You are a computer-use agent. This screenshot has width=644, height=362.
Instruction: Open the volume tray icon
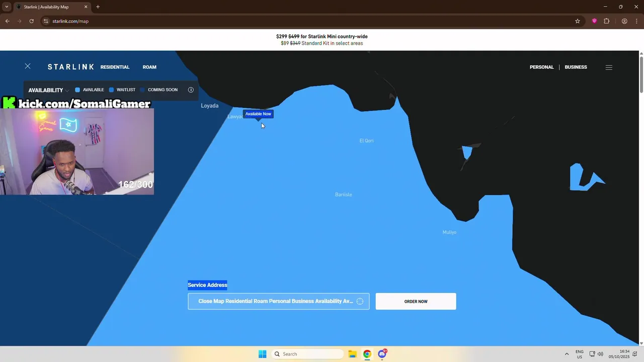(600, 354)
